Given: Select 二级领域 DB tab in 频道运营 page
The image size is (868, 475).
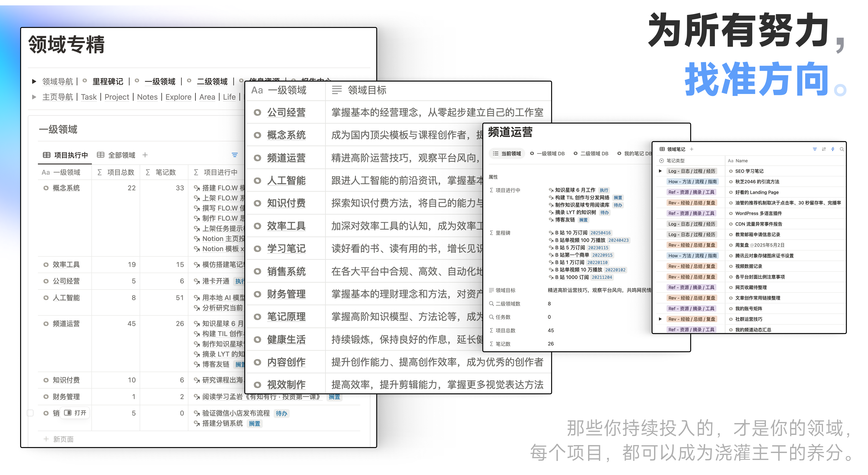Looking at the screenshot, I should [x=591, y=154].
